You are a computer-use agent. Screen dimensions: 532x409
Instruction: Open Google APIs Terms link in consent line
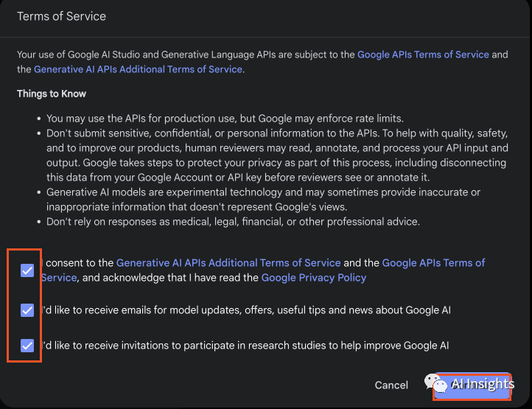(433, 263)
